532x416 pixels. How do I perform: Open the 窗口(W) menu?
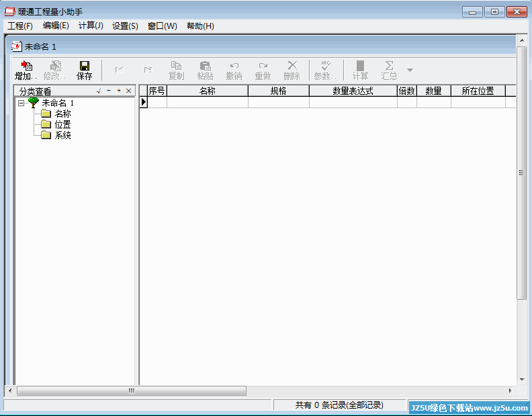click(x=162, y=26)
